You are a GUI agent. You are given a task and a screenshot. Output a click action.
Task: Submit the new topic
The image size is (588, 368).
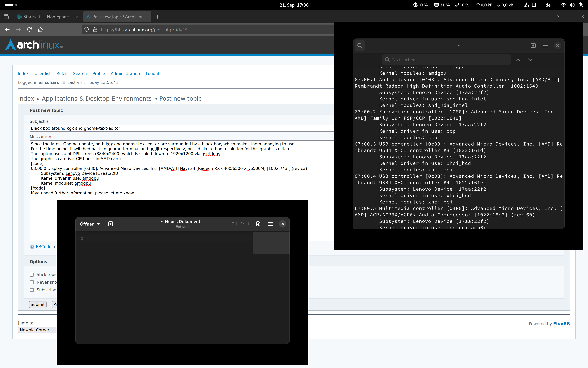38,305
